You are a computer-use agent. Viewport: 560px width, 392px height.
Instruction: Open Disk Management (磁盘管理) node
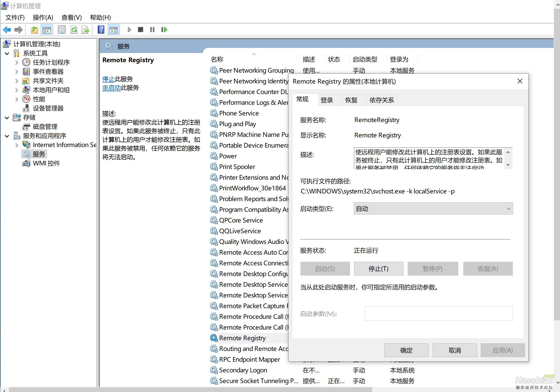coord(45,127)
